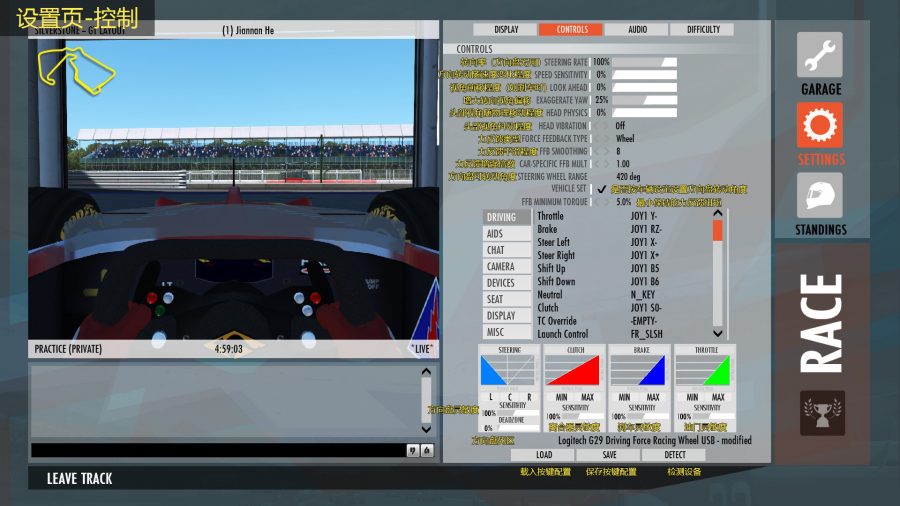Click the big RACE button
This screenshot has width=900, height=506.
822,323
